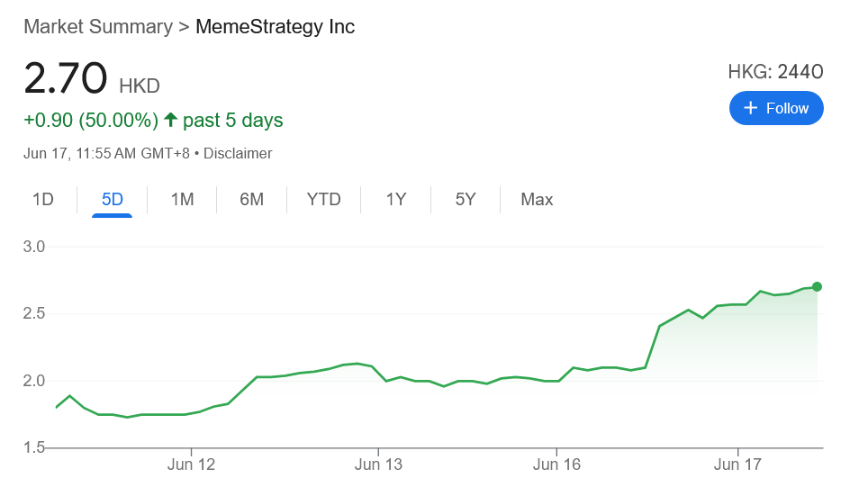Click the HKG: 2440 ticker label
868x487 pixels.
pyautogui.click(x=775, y=72)
